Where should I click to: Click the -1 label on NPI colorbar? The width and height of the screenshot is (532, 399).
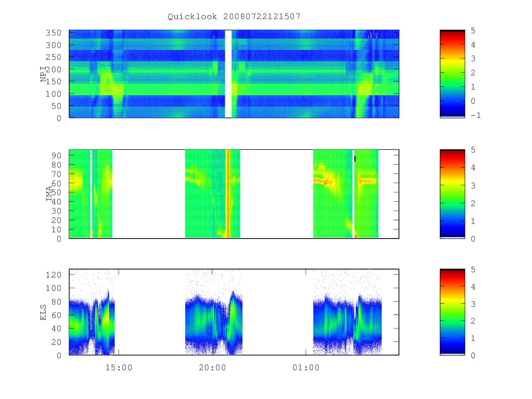(x=476, y=115)
